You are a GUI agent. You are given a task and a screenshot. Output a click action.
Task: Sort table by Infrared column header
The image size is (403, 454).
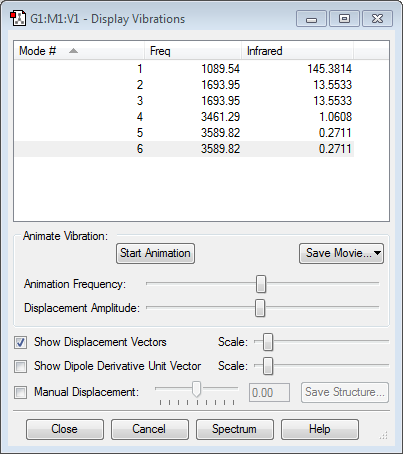(x=297, y=51)
